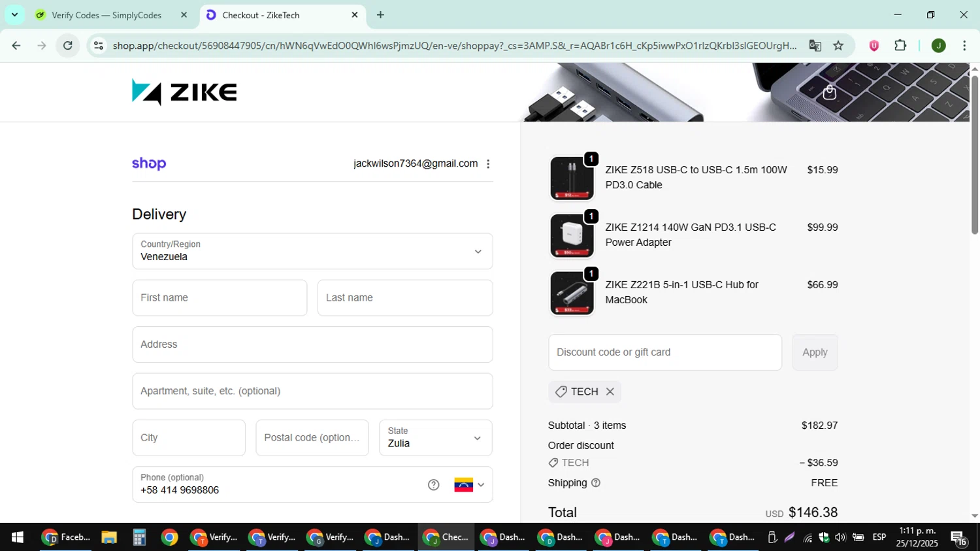Open Country/Region Venezuela dropdown

[312, 252]
